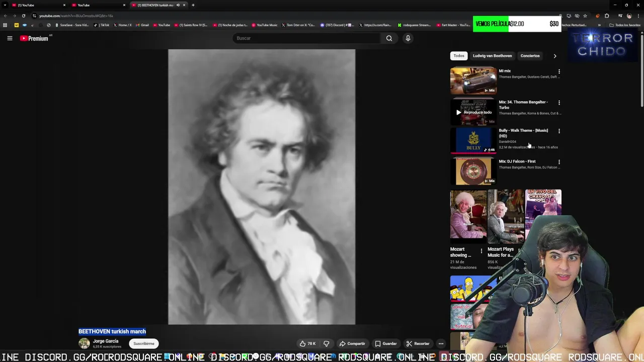The image size is (644, 362).
Task: Open the Bully - Walk Theme title
Action: [523, 133]
